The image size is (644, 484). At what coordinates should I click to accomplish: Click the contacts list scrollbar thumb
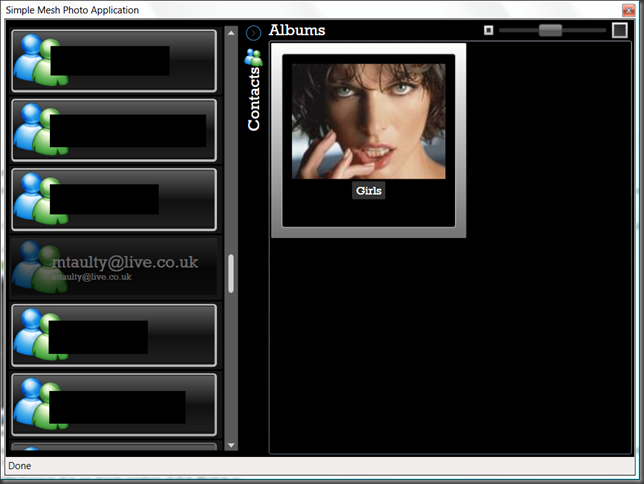tap(231, 274)
